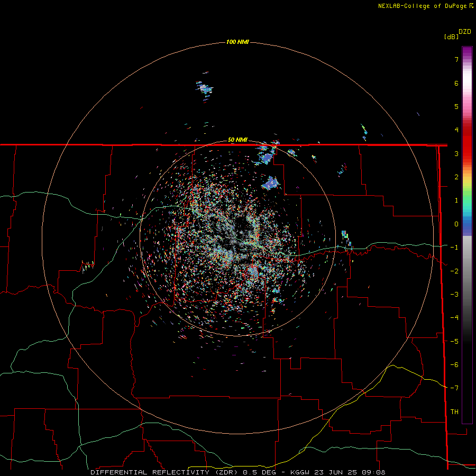This screenshot has height=476, width=476.
Task: Click the product title text at bottom
Action: tap(238, 472)
